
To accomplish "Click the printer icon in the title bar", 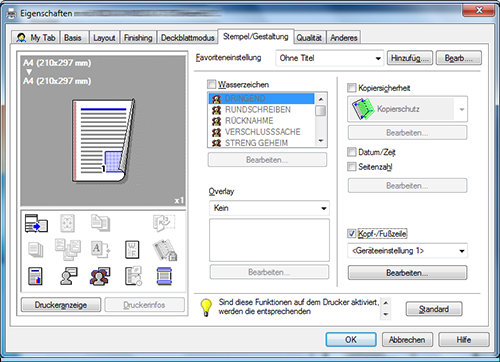I will point(11,14).
